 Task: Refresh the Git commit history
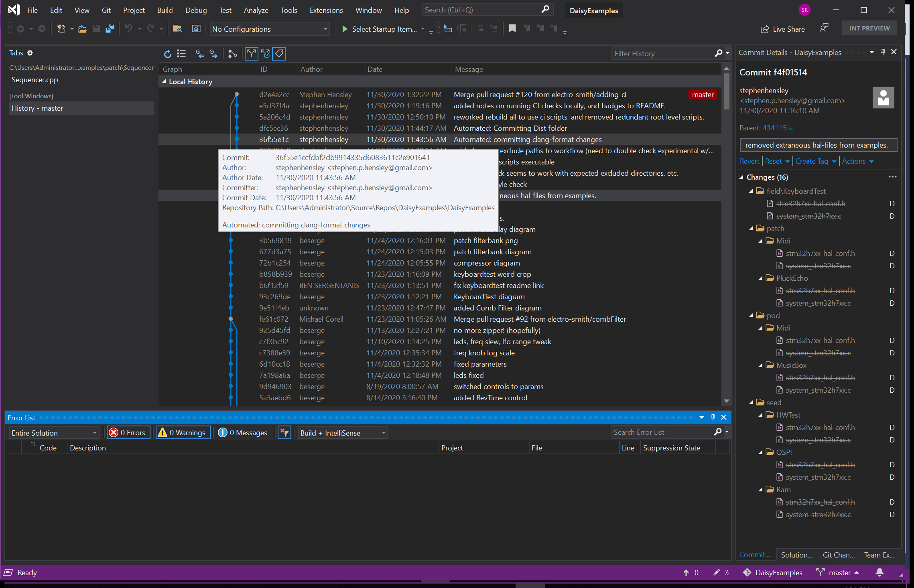tap(167, 53)
